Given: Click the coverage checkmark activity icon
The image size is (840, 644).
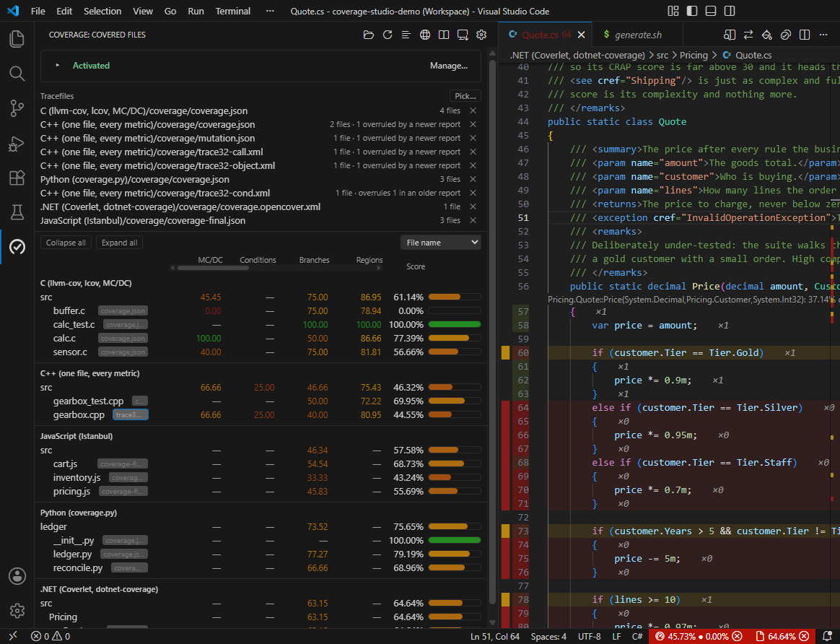Looking at the screenshot, I should (17, 246).
